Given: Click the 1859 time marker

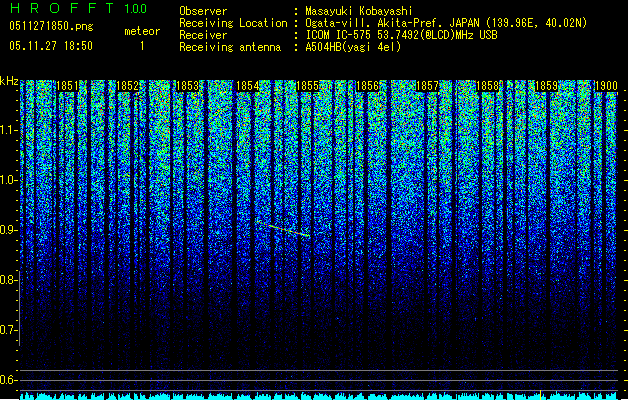Looking at the screenshot, I should click(x=547, y=86).
